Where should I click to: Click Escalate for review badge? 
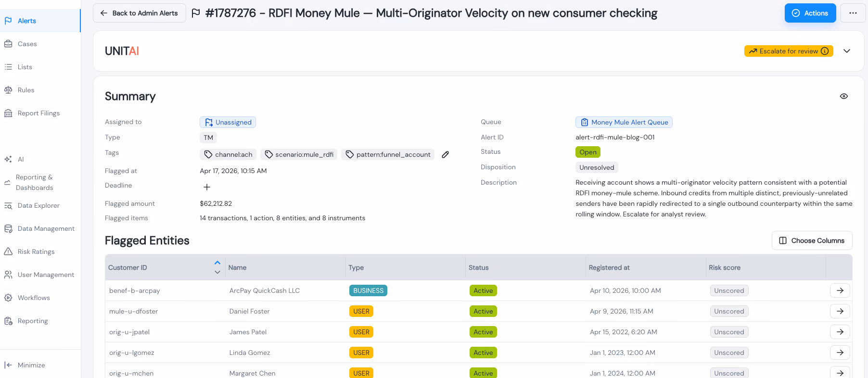[x=789, y=51]
